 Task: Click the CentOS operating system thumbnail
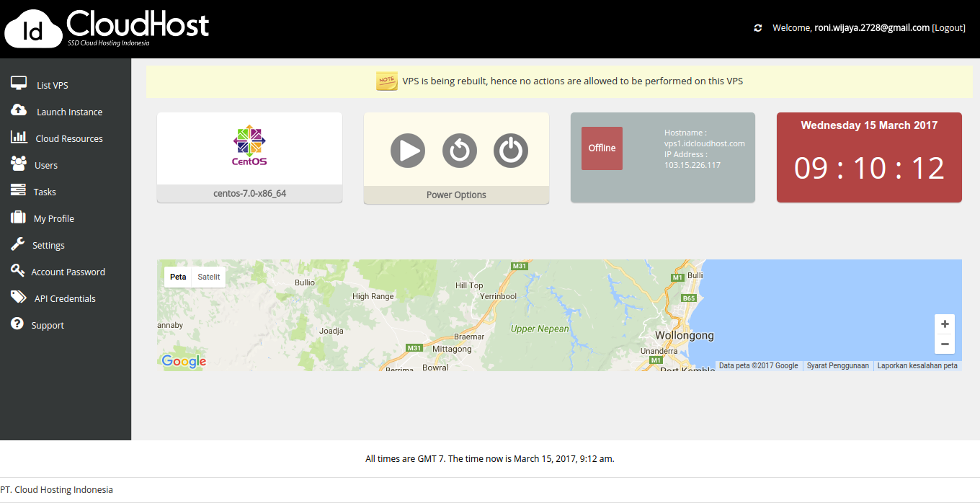pos(249,146)
